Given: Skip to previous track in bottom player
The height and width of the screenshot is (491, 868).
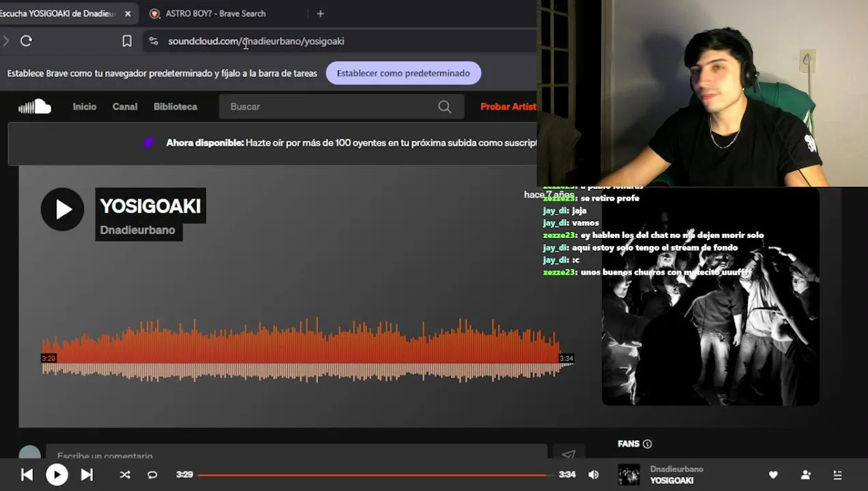Looking at the screenshot, I should pos(27,475).
